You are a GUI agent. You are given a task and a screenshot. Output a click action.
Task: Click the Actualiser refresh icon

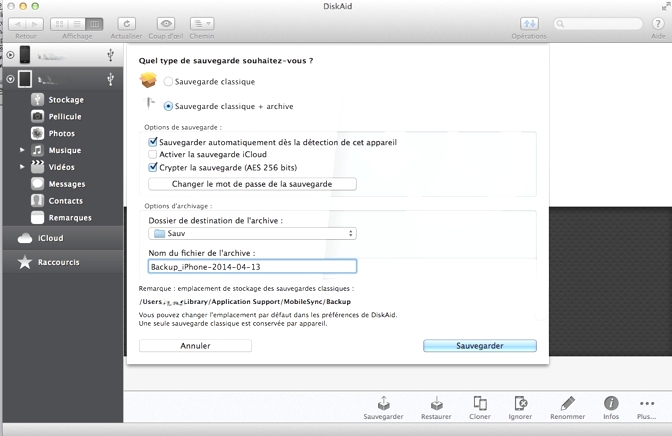click(127, 23)
